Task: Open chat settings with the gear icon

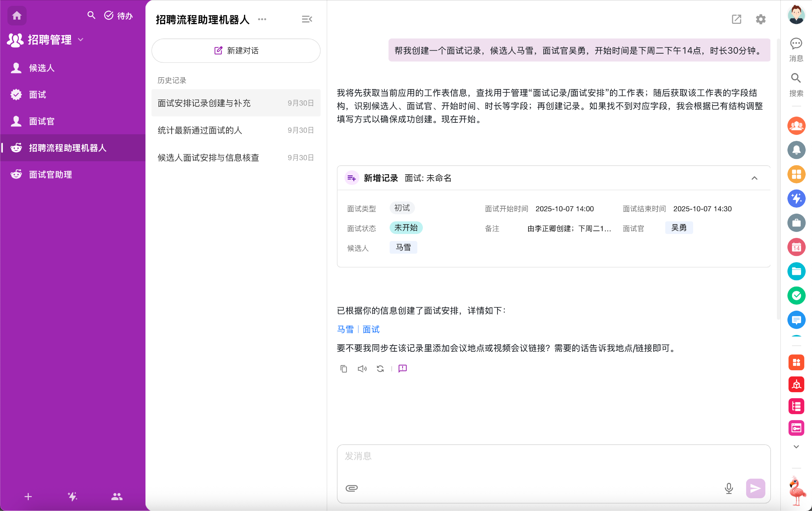Action: 760,19
